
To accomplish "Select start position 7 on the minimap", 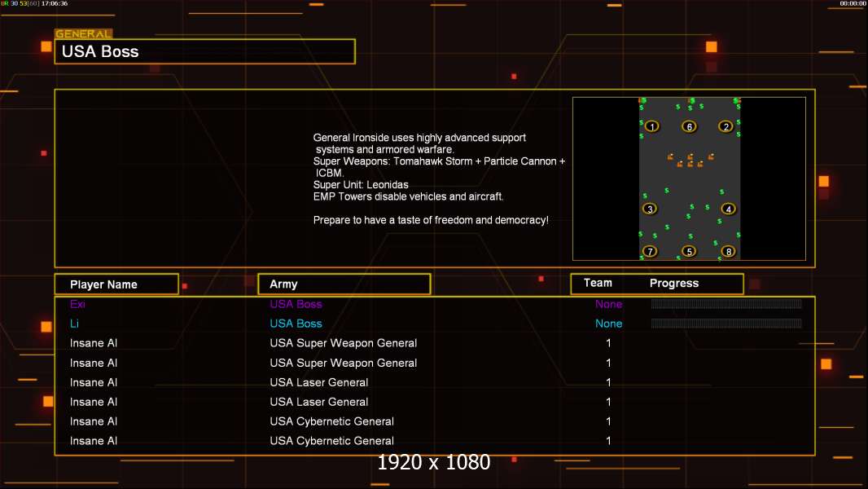I will pyautogui.click(x=650, y=251).
